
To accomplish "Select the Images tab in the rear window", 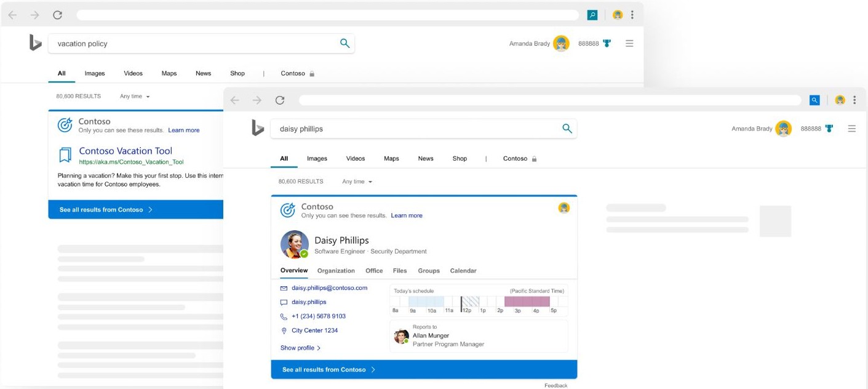I will click(x=95, y=73).
